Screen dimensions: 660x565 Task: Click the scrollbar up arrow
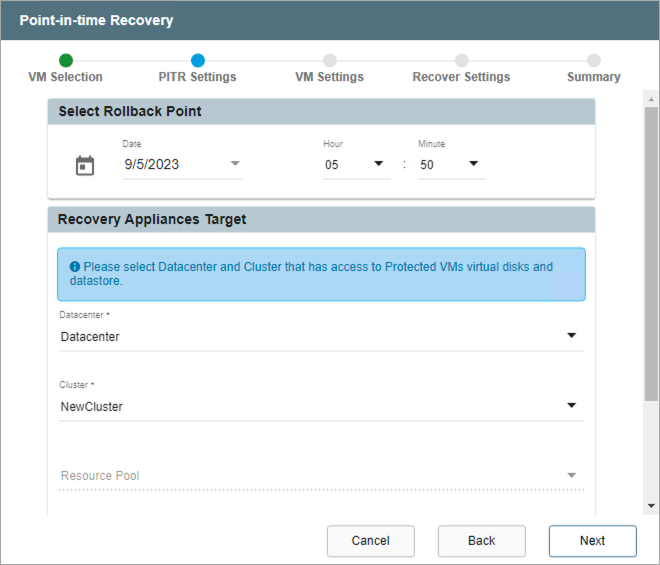[651, 100]
